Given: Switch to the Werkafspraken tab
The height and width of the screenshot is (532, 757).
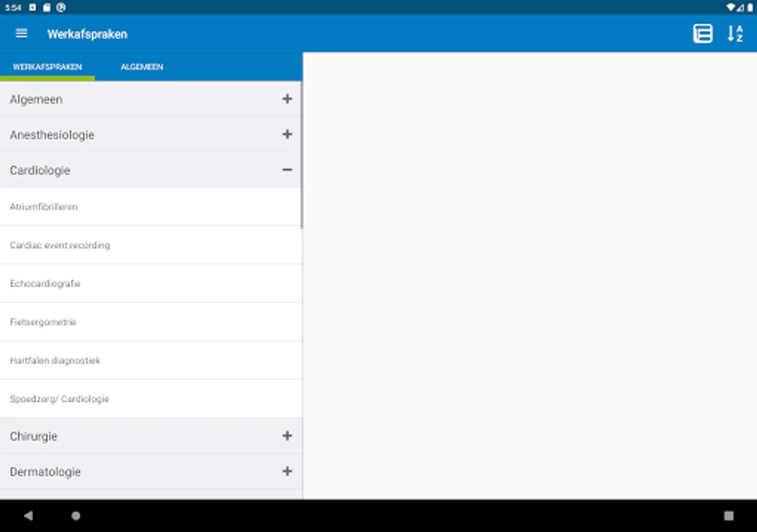Looking at the screenshot, I should 47,67.
